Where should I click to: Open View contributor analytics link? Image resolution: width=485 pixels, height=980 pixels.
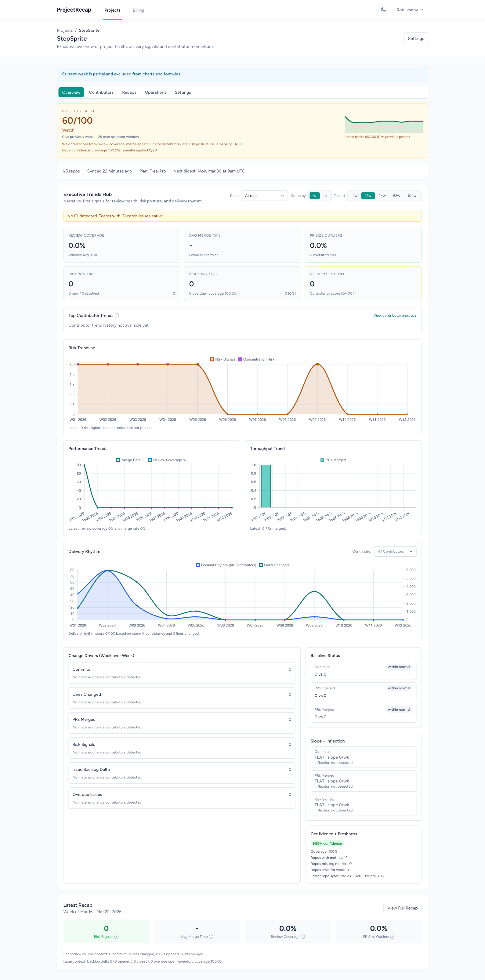[394, 315]
